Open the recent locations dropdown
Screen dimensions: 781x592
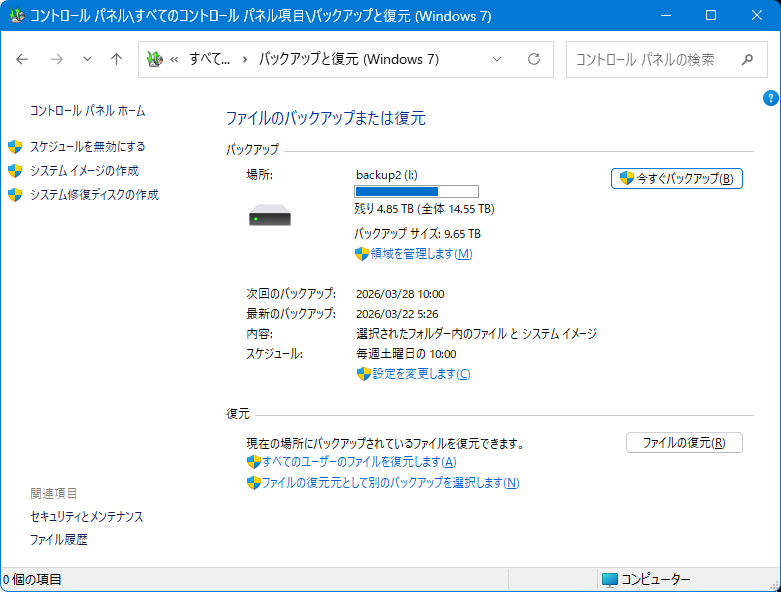(87, 59)
